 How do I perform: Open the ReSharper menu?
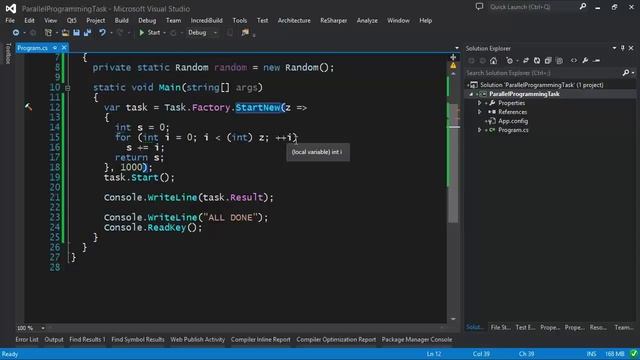(333, 20)
